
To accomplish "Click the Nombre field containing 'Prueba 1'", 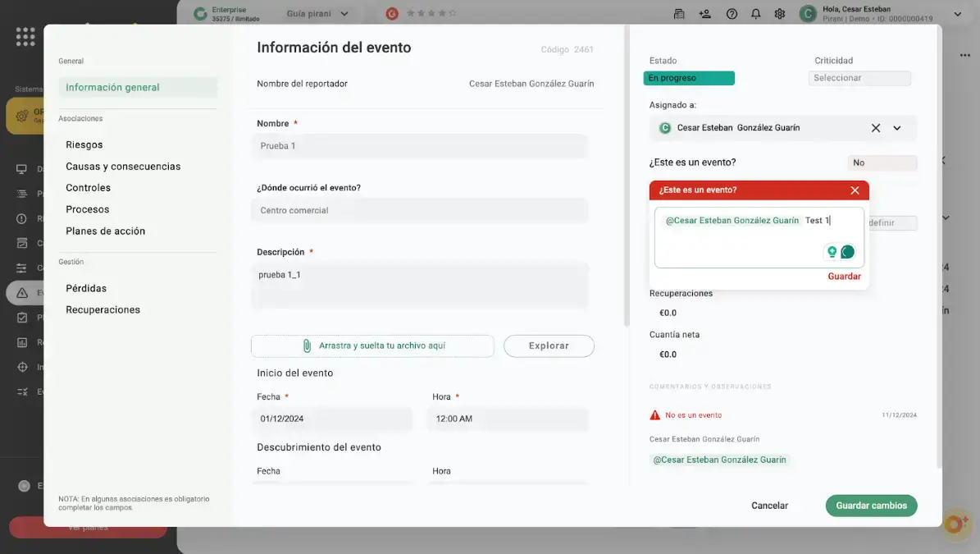I will point(419,146).
